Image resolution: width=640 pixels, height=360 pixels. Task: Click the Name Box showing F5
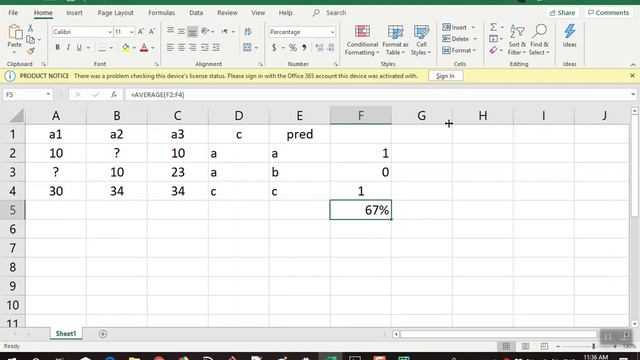27,95
